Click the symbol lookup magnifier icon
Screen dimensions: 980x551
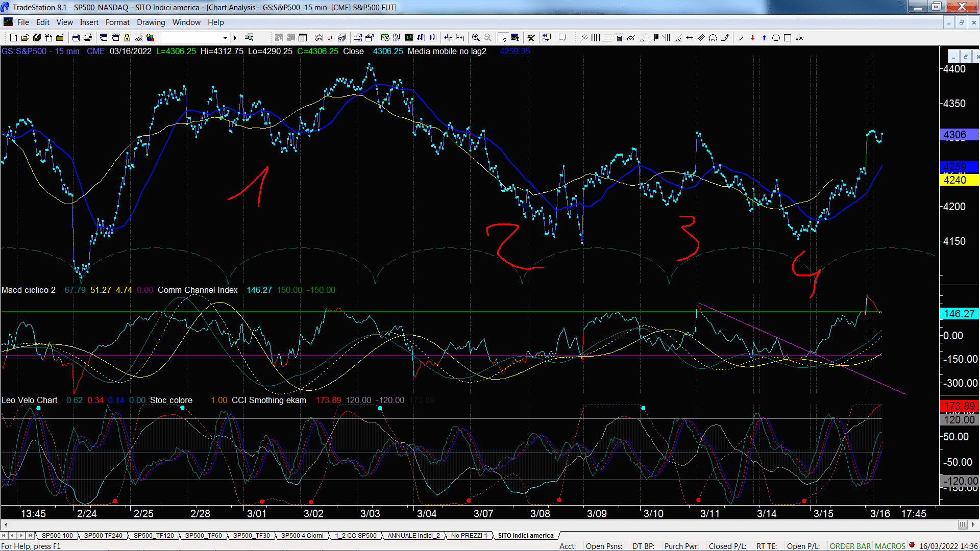[x=249, y=38]
